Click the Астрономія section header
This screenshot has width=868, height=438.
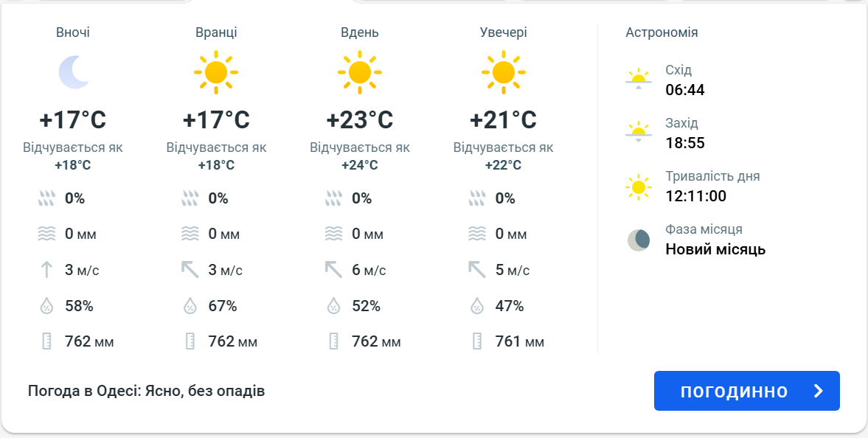pyautogui.click(x=661, y=32)
